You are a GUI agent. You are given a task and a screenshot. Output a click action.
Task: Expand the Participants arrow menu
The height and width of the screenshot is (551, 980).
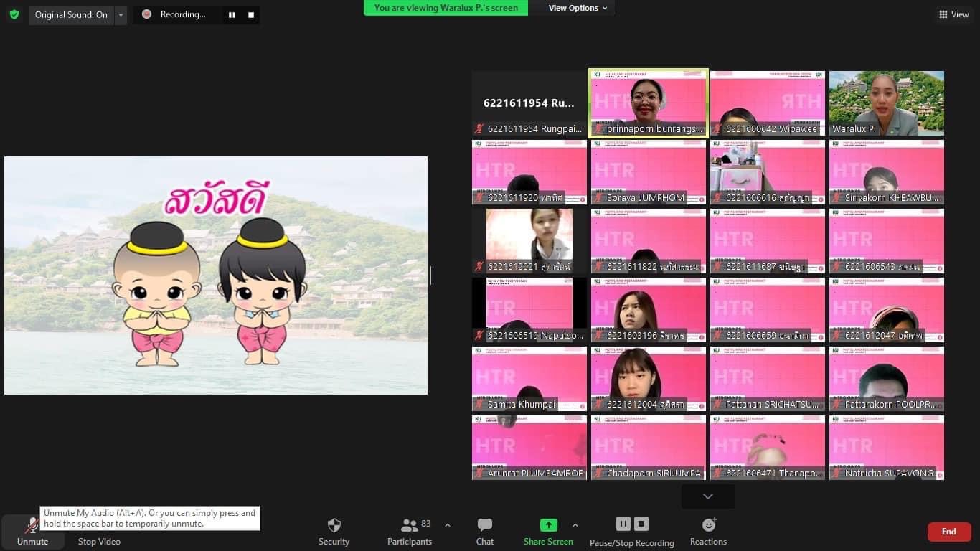pyautogui.click(x=448, y=525)
